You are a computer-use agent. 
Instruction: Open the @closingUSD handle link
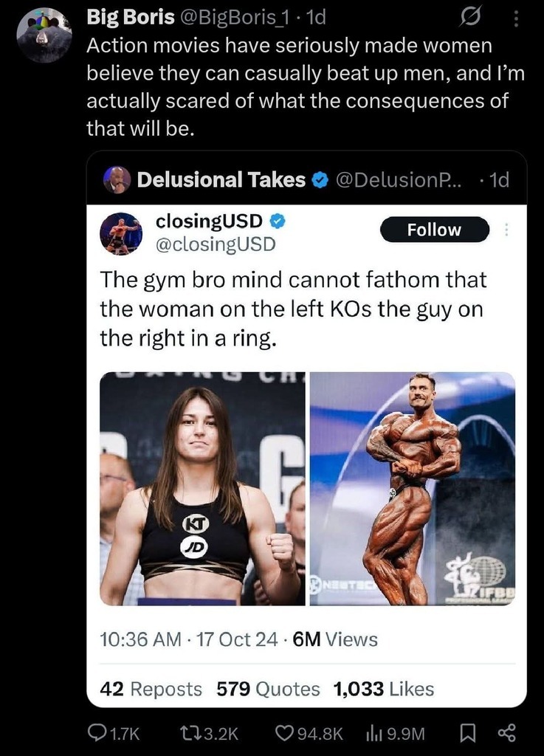(215, 244)
